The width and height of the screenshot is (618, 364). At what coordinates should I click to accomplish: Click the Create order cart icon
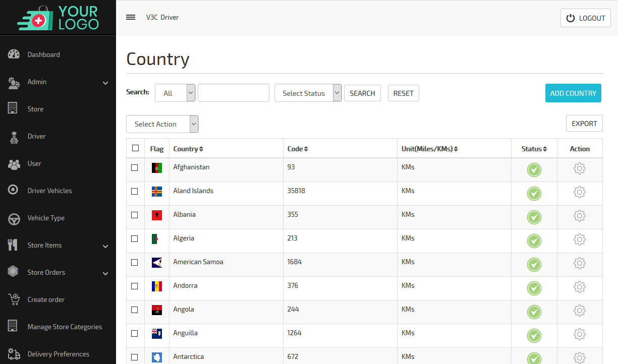point(14,299)
